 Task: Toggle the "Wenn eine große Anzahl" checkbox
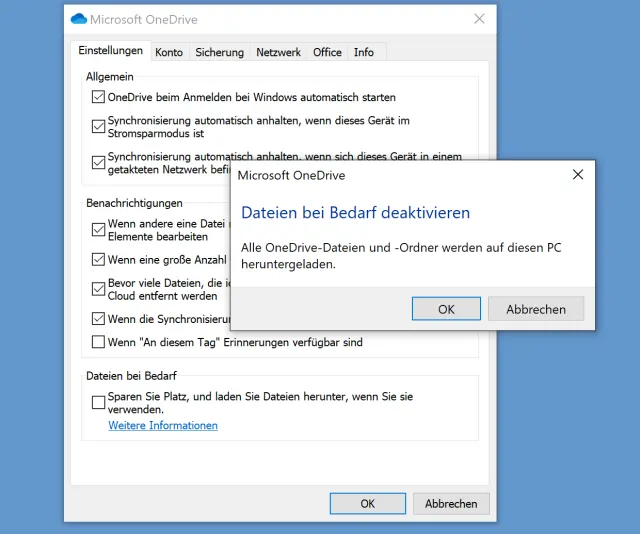[98, 260]
